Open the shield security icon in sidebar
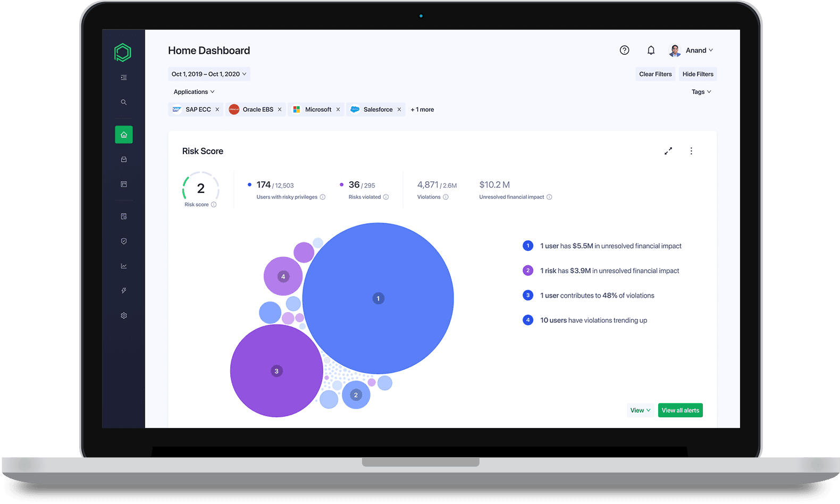The image size is (840, 504). (123, 241)
